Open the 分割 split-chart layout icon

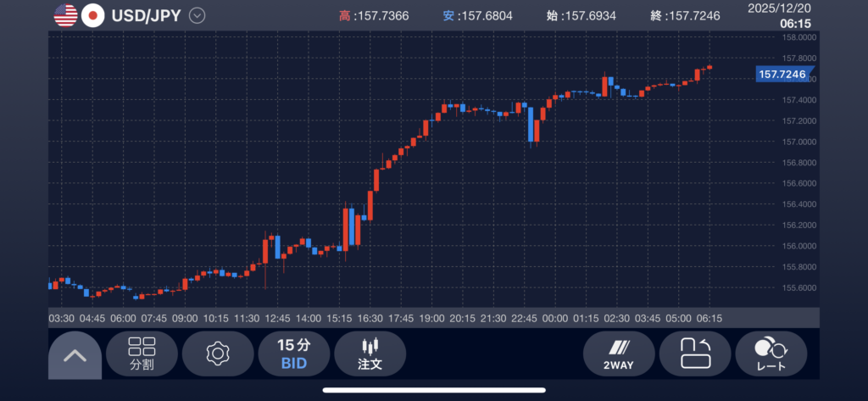click(x=142, y=354)
